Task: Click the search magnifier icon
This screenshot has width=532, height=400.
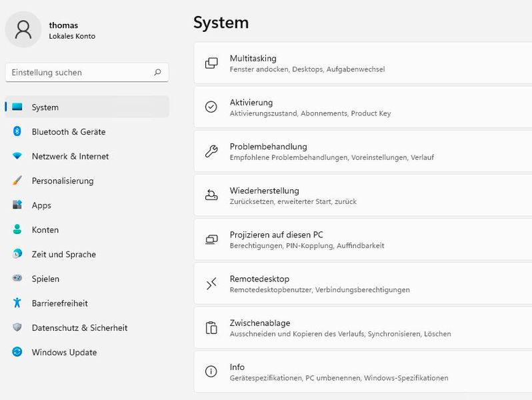Action: click(157, 72)
